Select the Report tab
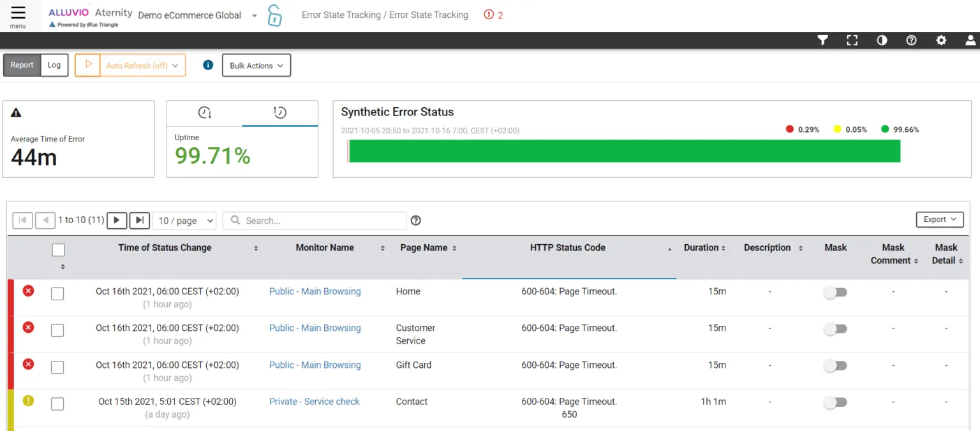Image resolution: width=980 pixels, height=431 pixels. (x=22, y=65)
